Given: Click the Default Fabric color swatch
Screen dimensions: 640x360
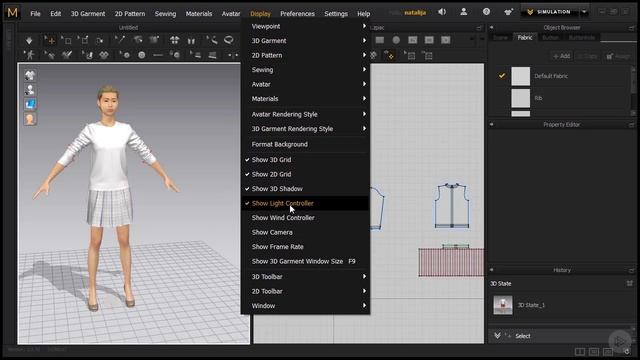Looking at the screenshot, I should (520, 76).
